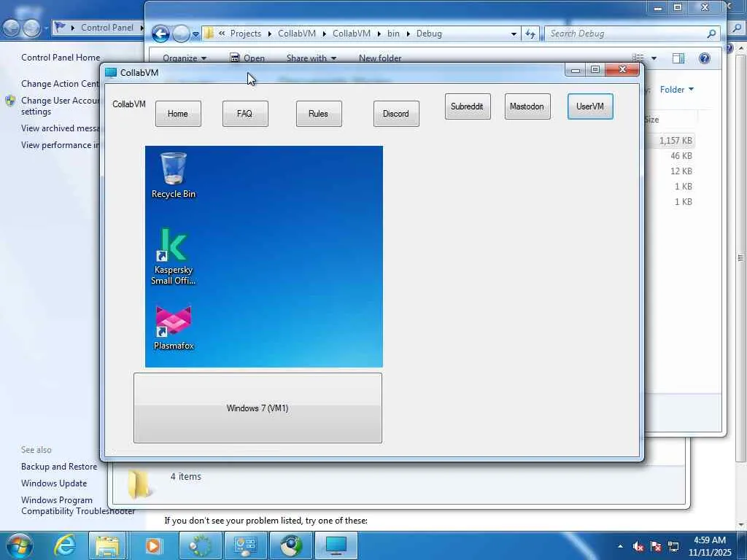Open the Home button in CollabVM
This screenshot has height=560, width=747.
click(178, 114)
